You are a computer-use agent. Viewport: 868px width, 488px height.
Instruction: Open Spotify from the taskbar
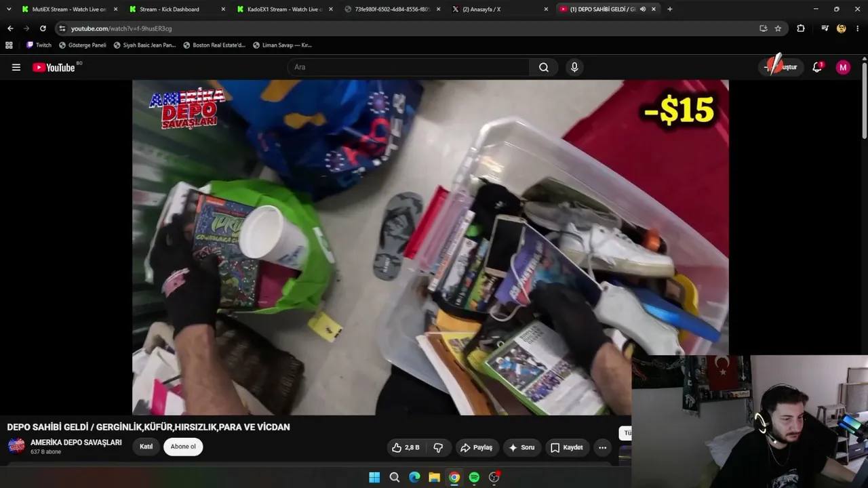[474, 477]
